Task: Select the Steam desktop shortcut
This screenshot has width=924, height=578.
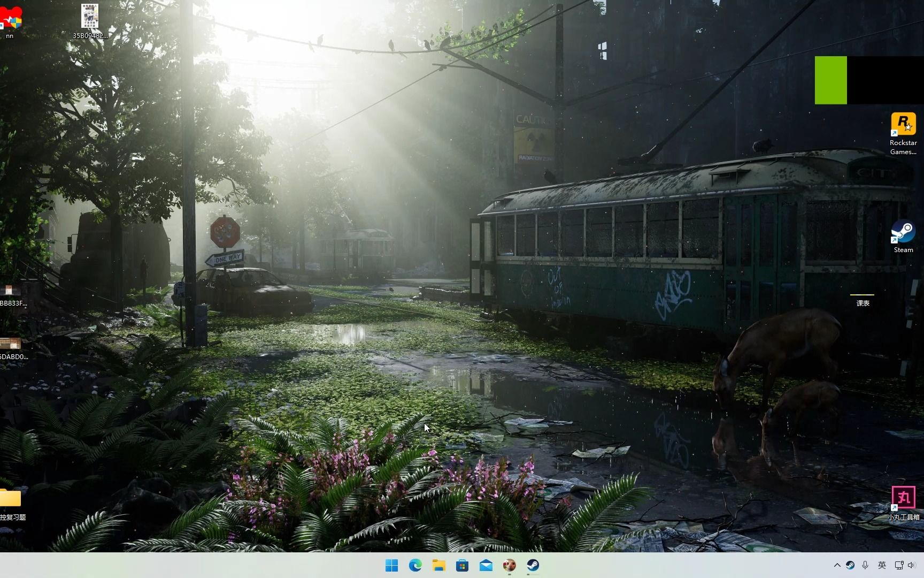Action: coord(903,236)
